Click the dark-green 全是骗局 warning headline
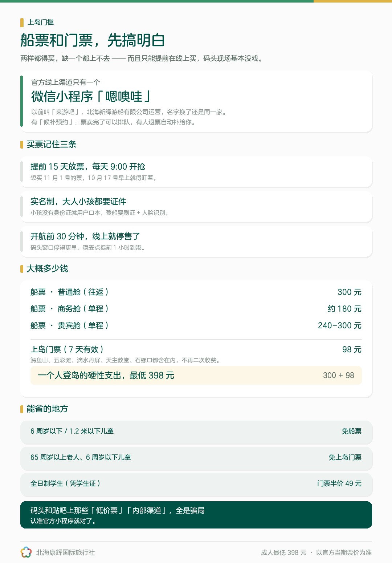392x563 pixels. [x=118, y=510]
